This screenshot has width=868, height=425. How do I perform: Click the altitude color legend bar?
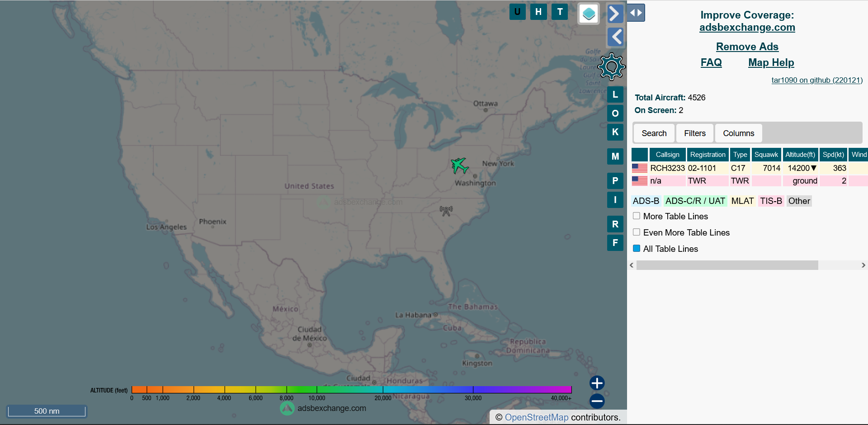(351, 390)
